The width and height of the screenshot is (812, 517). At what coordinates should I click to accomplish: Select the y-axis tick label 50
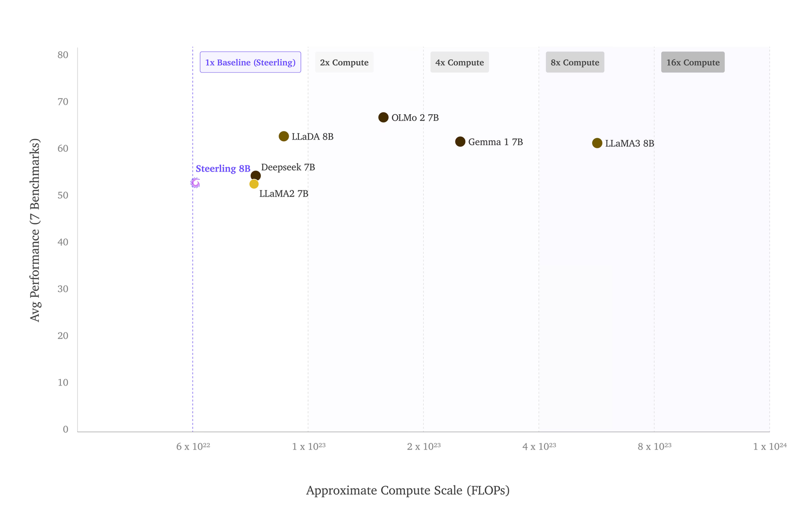tap(63, 195)
